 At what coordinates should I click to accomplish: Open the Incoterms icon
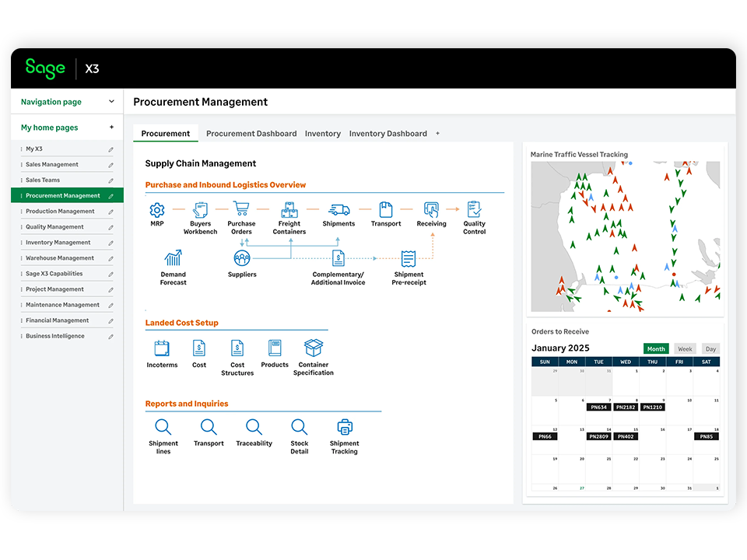click(x=162, y=348)
